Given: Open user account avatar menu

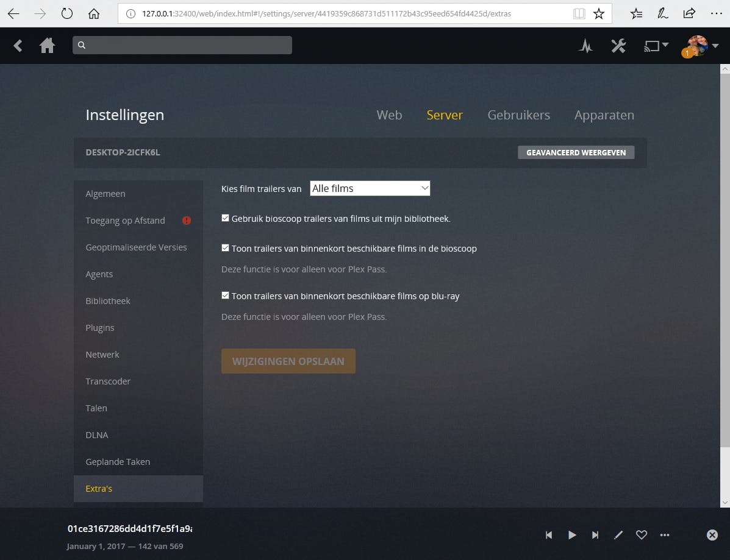Looking at the screenshot, I should click(x=700, y=46).
